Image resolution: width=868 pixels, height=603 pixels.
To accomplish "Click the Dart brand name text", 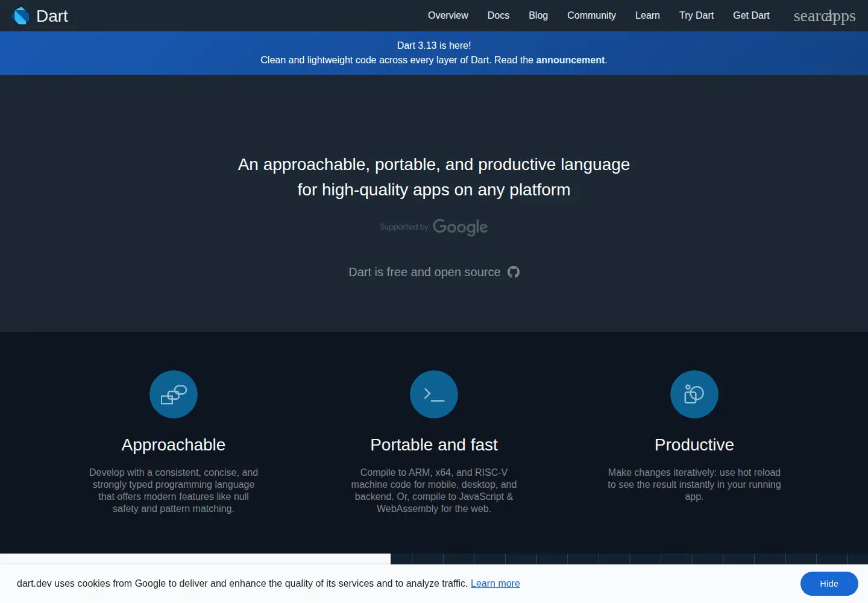I will (x=52, y=16).
